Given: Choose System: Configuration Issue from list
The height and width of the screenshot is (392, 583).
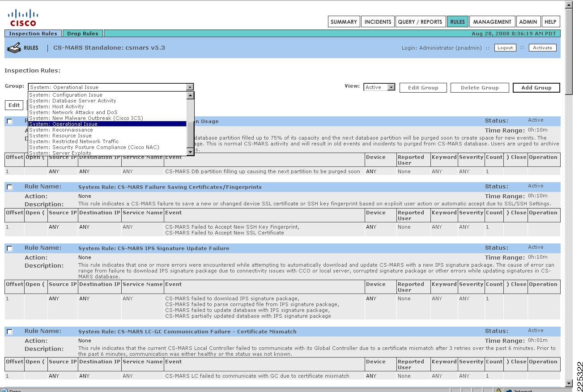Looking at the screenshot, I should pyautogui.click(x=107, y=95).
